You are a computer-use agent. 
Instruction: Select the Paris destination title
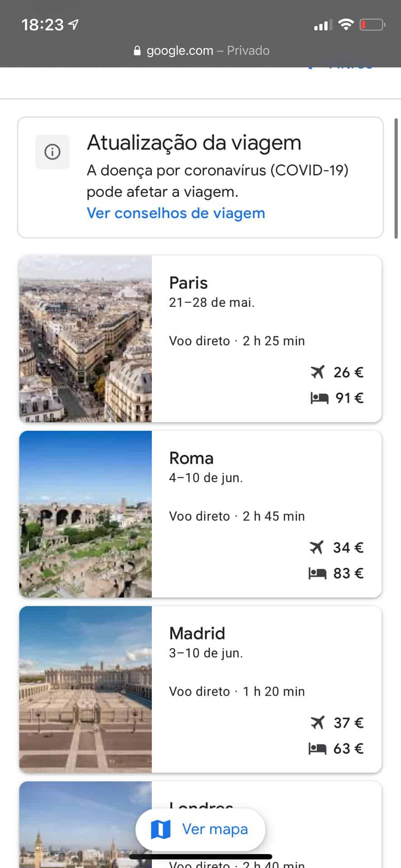click(189, 283)
